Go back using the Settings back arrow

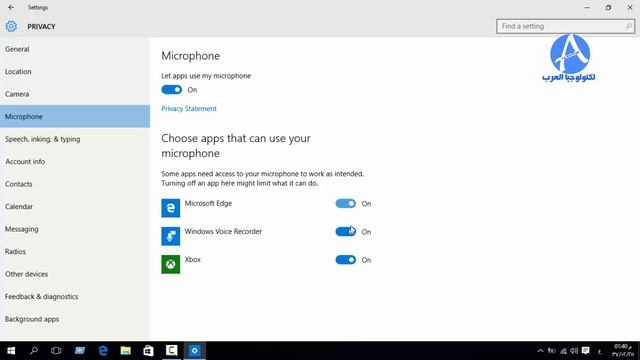[11, 7]
